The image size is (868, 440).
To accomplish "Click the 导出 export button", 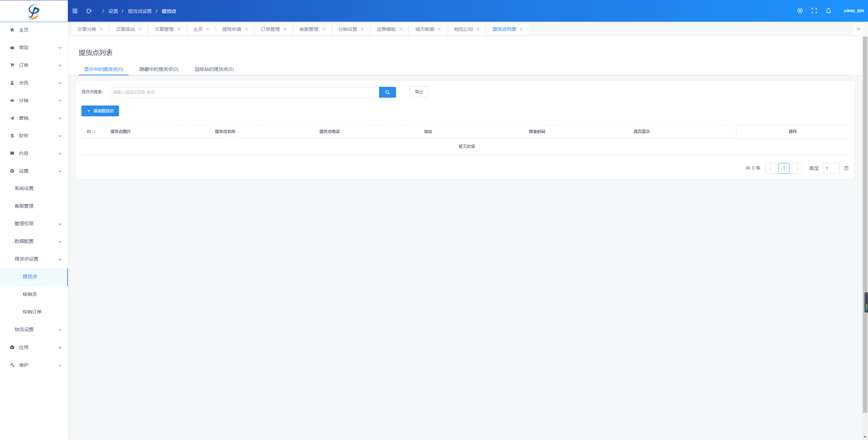I will tap(419, 92).
